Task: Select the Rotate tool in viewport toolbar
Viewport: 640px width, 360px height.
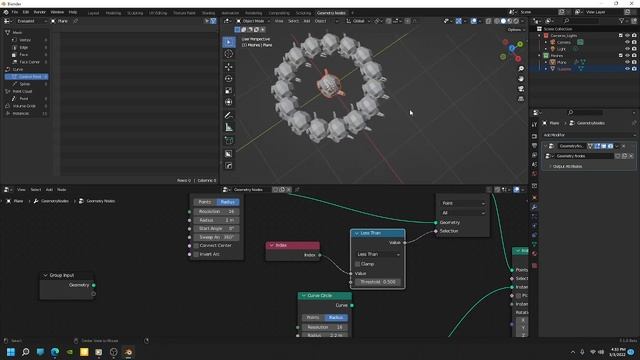Action: tap(229, 78)
